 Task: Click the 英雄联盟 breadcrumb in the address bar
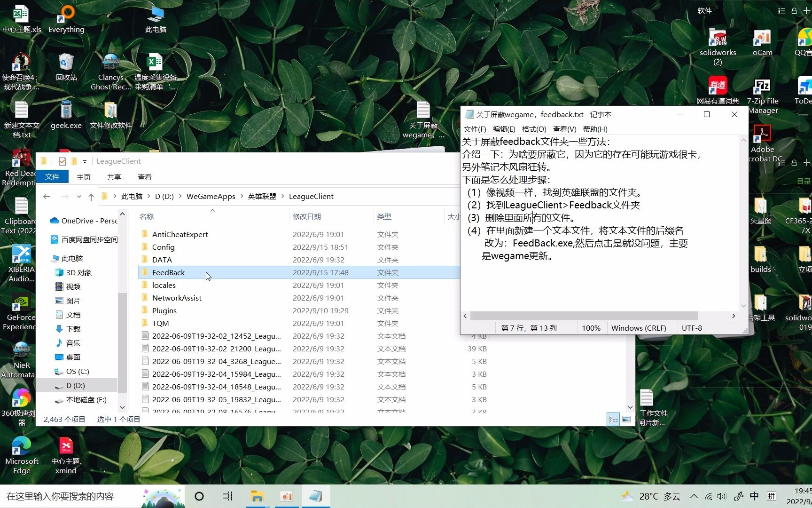pos(262,197)
